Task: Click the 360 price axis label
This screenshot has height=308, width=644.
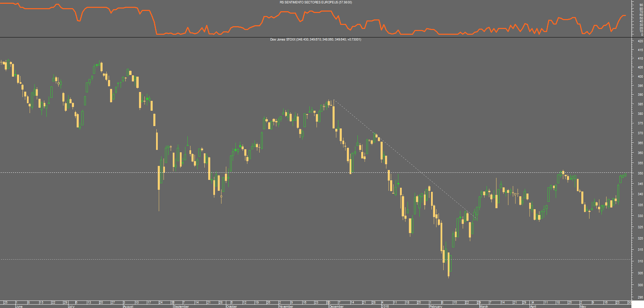Action: (640, 153)
